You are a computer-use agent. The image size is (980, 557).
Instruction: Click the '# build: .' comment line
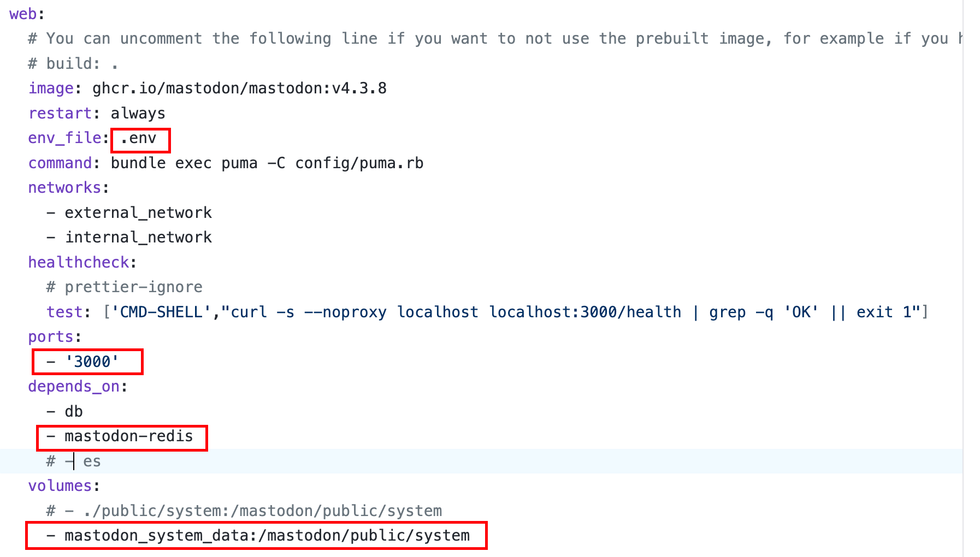pyautogui.click(x=73, y=64)
